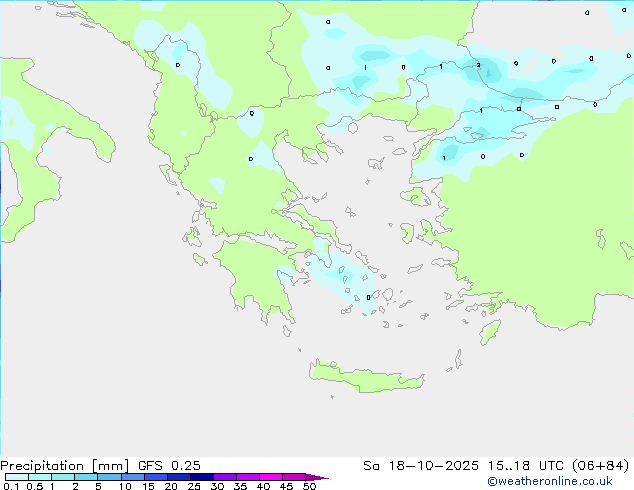
Task: Pick the 2–5 mm legend swatch
Action: click(86, 477)
